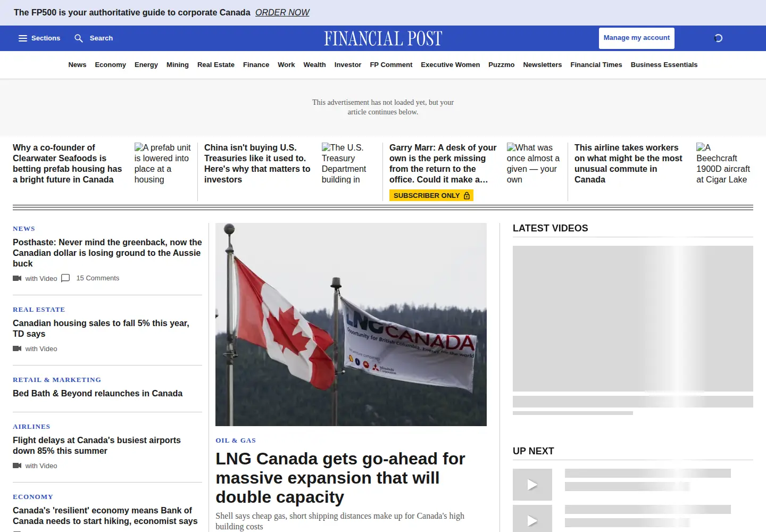The image size is (766, 532).
Task: Click the ORDER NOW link in banner
Action: [x=282, y=12]
